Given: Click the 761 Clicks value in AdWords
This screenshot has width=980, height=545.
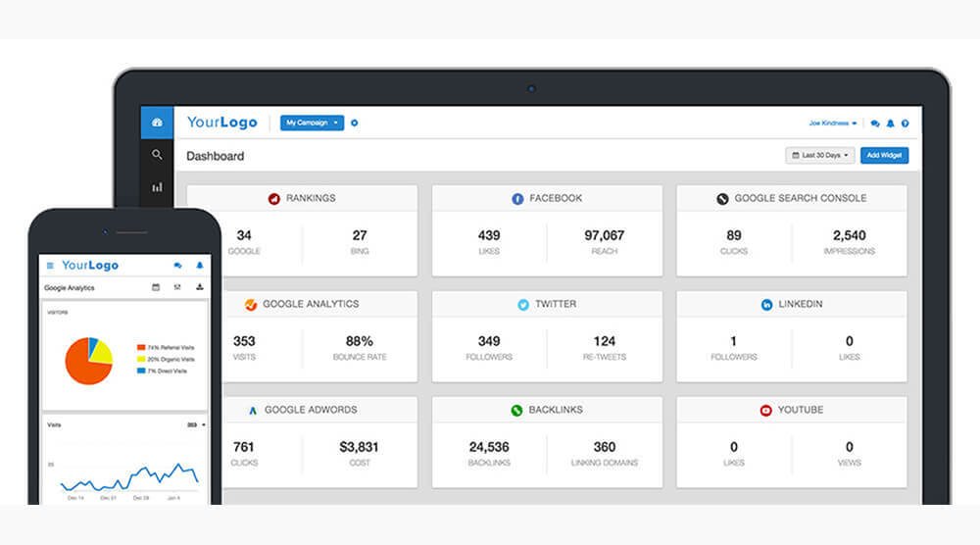Looking at the screenshot, I should pyautogui.click(x=244, y=447).
